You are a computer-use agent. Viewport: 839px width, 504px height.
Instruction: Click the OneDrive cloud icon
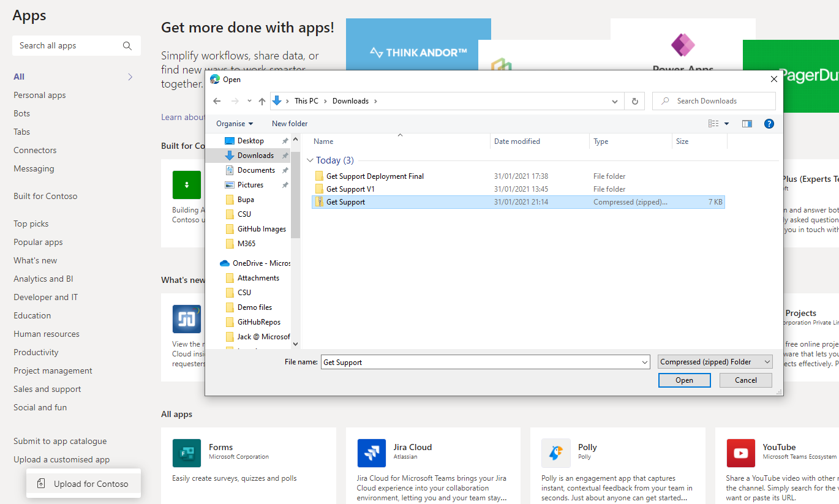point(225,263)
